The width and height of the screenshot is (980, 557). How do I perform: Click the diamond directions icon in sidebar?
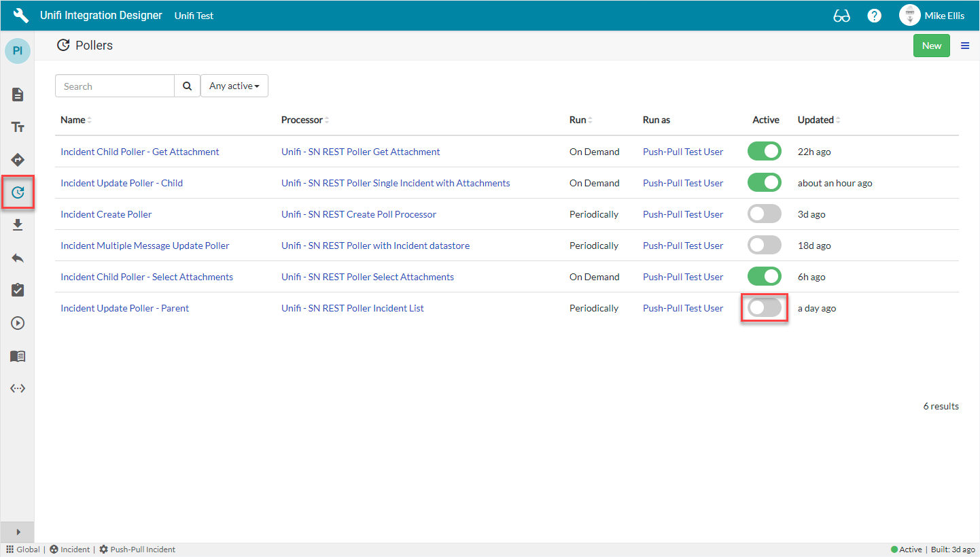pyautogui.click(x=18, y=160)
